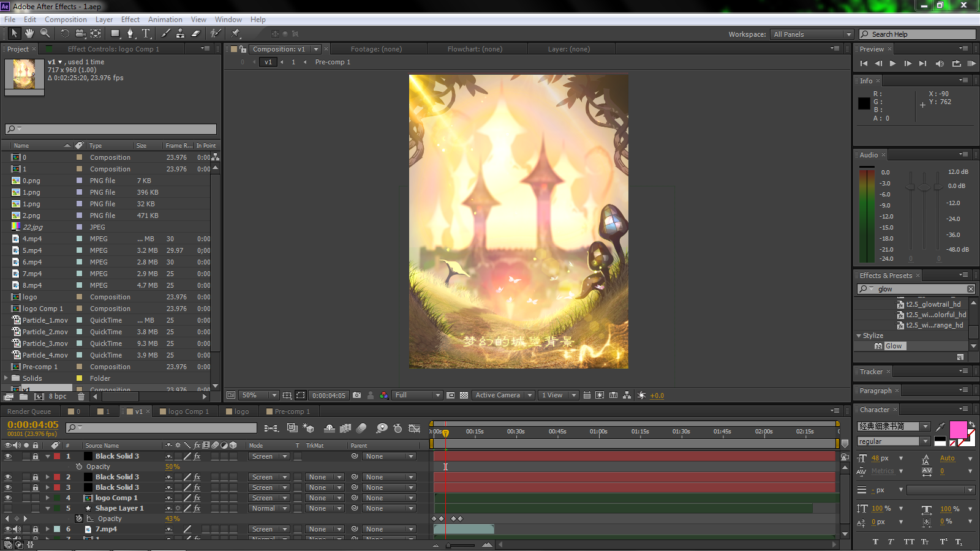
Task: Select the Hand tool
Action: coord(29,33)
